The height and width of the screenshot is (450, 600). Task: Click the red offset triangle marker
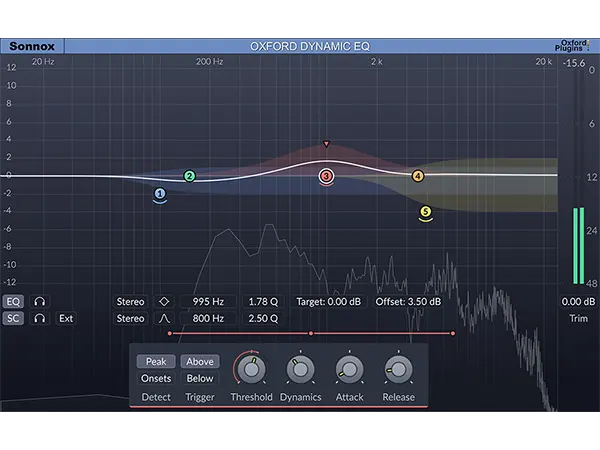[x=326, y=144]
